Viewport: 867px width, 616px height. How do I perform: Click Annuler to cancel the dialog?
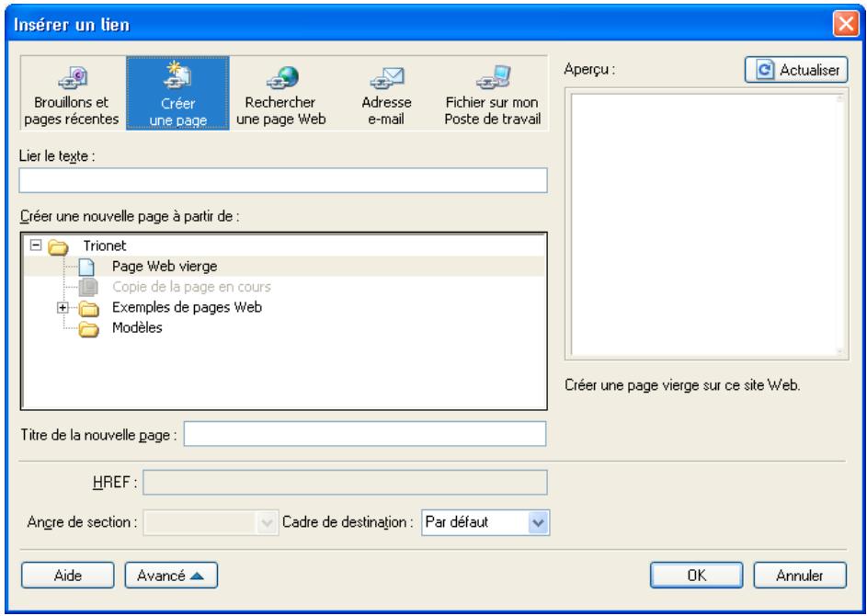(x=802, y=574)
